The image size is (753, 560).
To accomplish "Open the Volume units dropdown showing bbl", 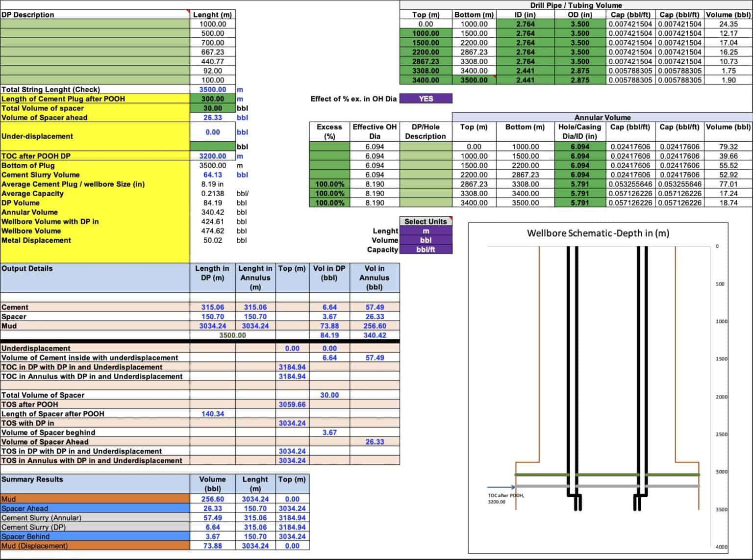I will pos(426,240).
